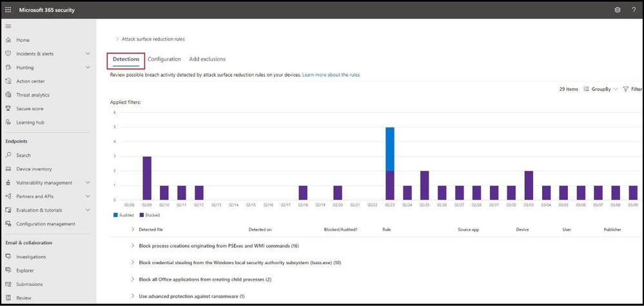Screen dimensions: 644x306
Task: Click the Secure score trophy icon
Action: (x=8, y=109)
